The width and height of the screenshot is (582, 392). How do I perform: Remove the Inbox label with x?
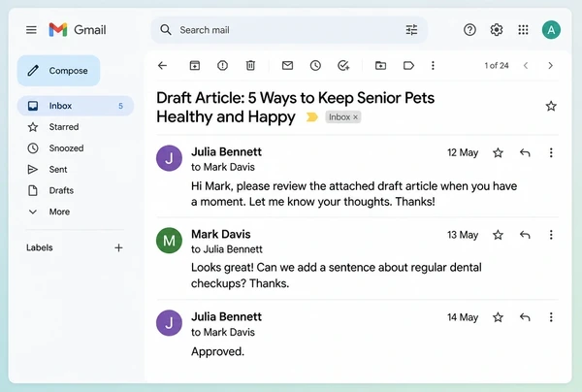pos(355,117)
